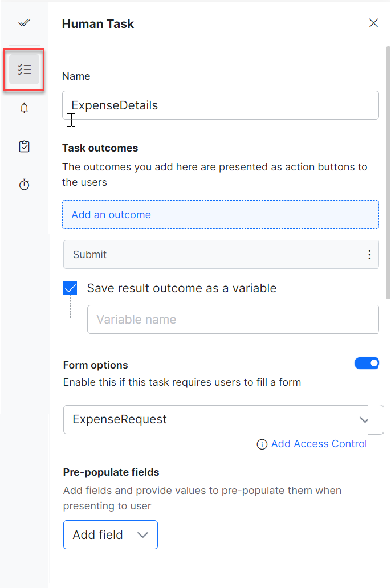Open the Submit outcome three-dot menu
The image size is (391, 588).
pyautogui.click(x=369, y=255)
